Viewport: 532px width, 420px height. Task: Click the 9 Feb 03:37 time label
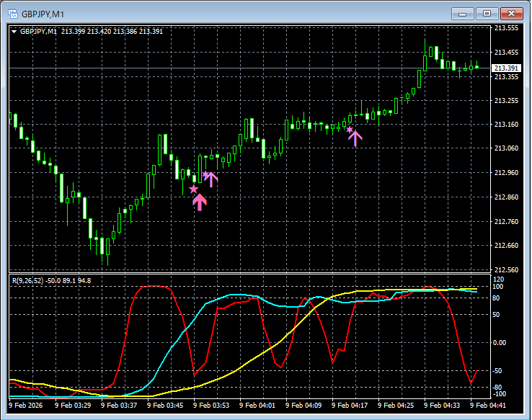coord(119,406)
